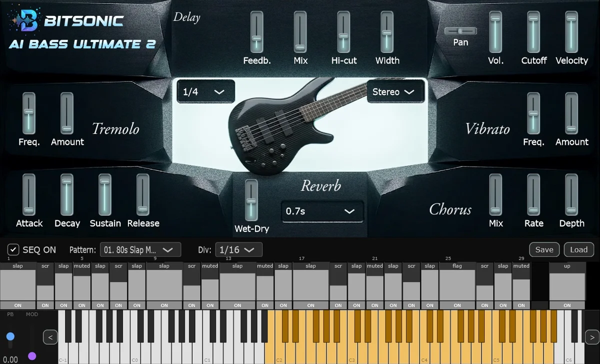Click the purple MOD wheel knob

[32, 356]
